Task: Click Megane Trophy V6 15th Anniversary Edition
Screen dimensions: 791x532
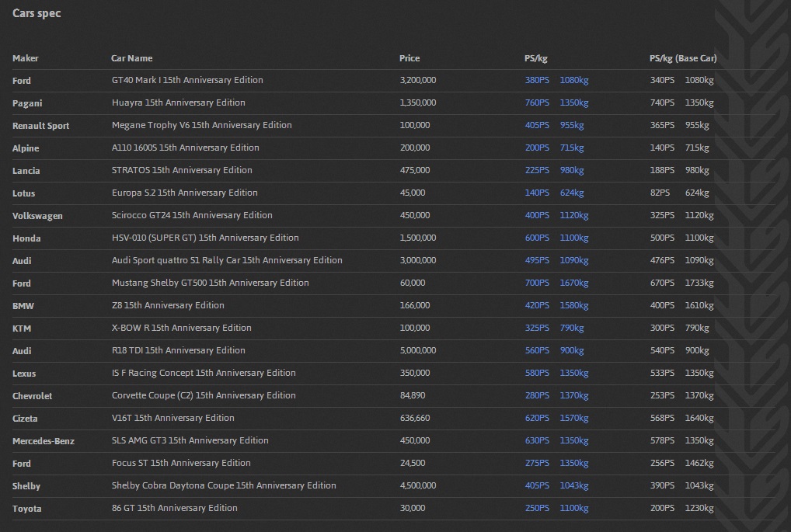Action: coord(202,125)
